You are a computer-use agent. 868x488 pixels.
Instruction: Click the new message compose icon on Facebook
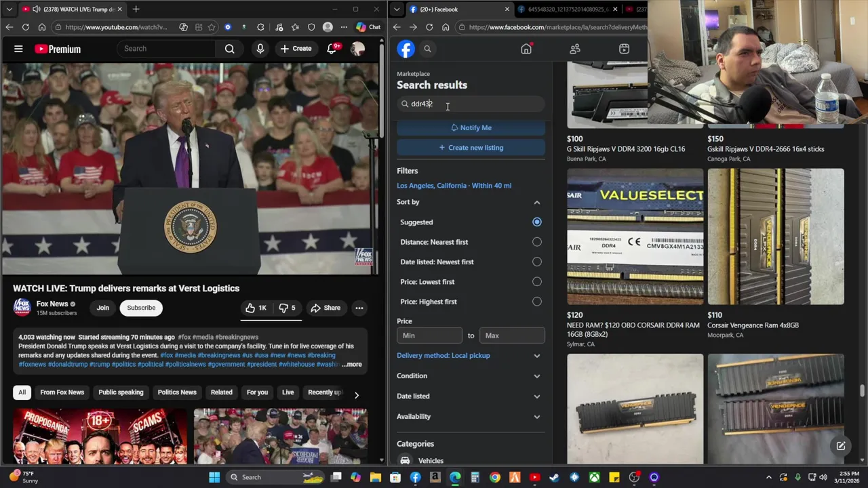click(x=840, y=446)
